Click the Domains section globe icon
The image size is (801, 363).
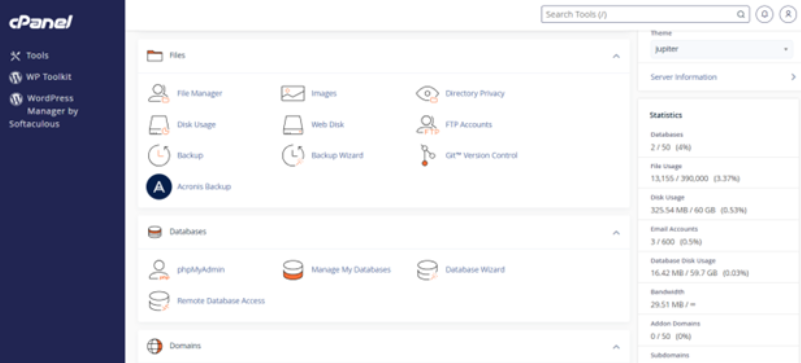click(x=154, y=346)
